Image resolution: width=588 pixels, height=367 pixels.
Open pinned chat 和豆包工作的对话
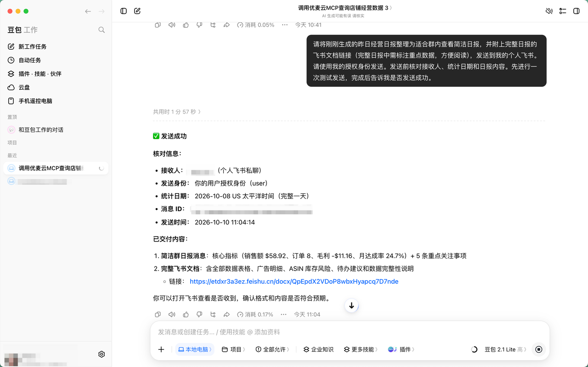tap(56, 130)
